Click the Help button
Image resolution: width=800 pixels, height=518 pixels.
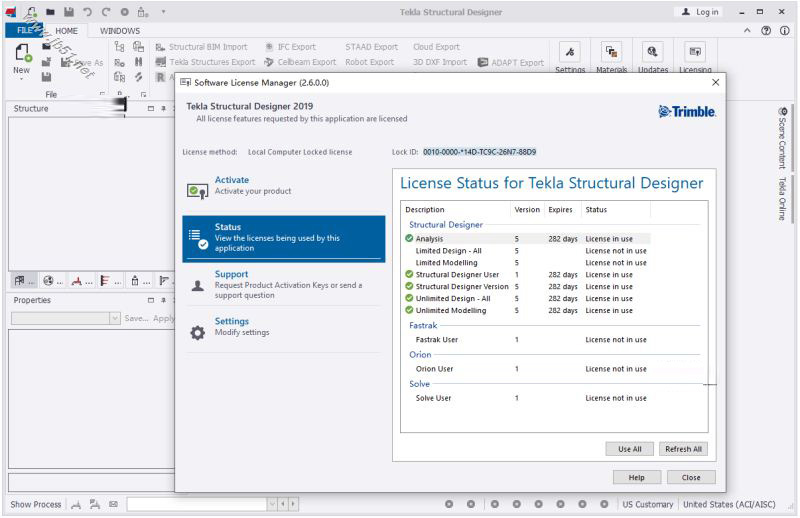pos(637,478)
